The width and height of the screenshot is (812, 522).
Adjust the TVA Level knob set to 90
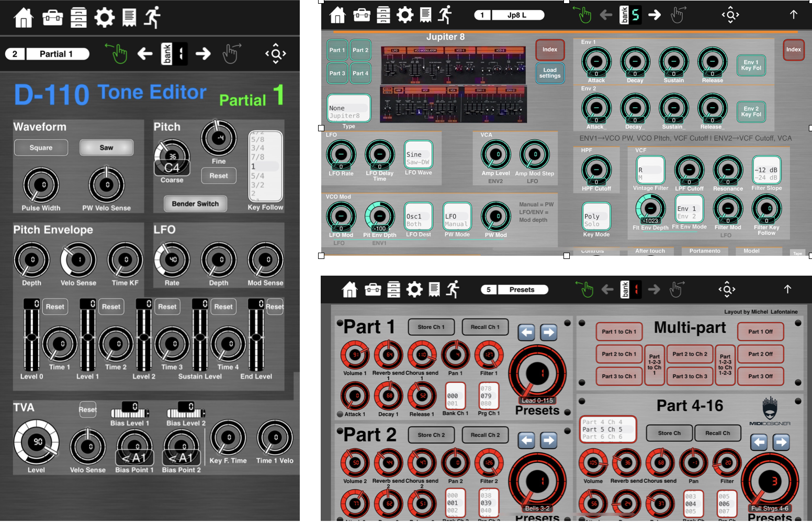[37, 442]
